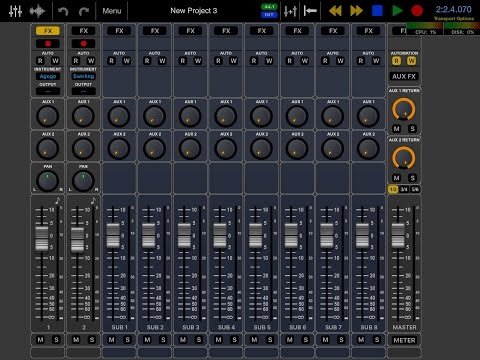Toggle automation read on channel 1

(x=40, y=61)
